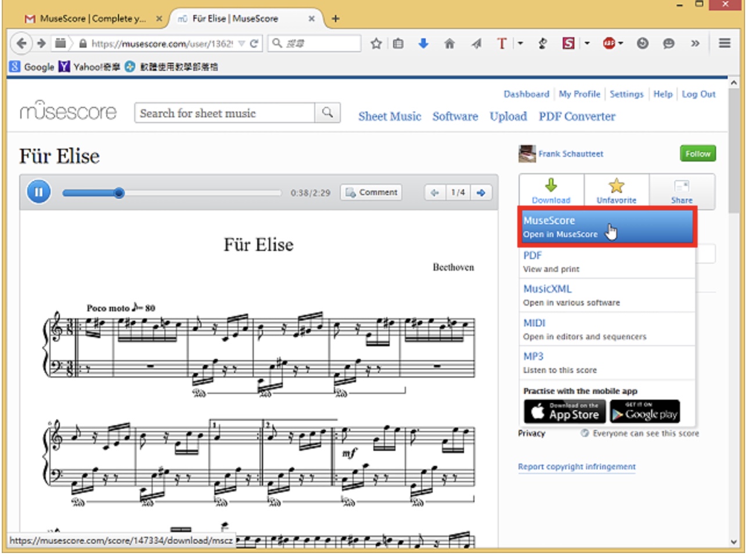This screenshot has height=560, width=748.
Task: Open the Comment button
Action: coord(372,192)
